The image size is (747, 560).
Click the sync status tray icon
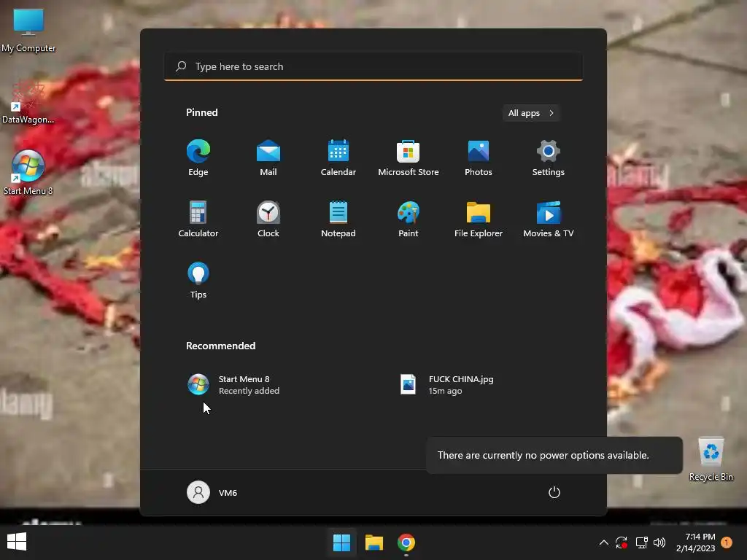coord(622,542)
